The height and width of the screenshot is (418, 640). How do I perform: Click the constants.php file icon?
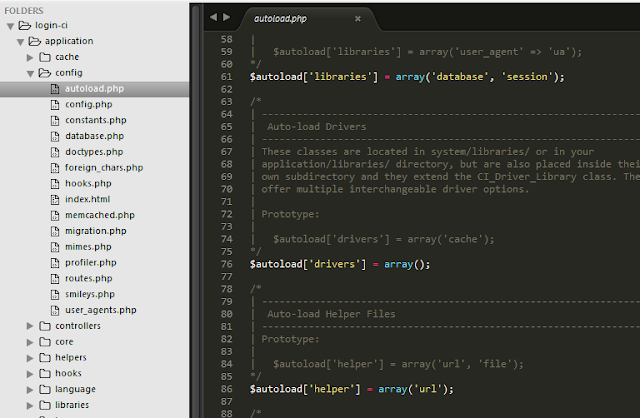[x=55, y=120]
